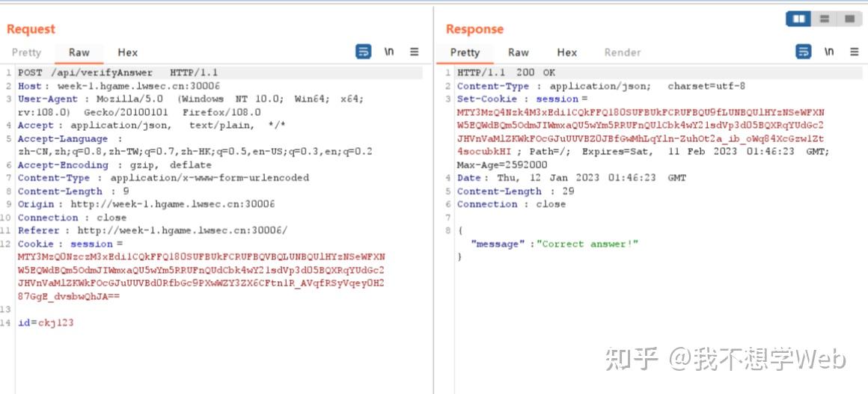Switch Response to Raw tab
Screen dimensions: 868x394
pos(519,52)
